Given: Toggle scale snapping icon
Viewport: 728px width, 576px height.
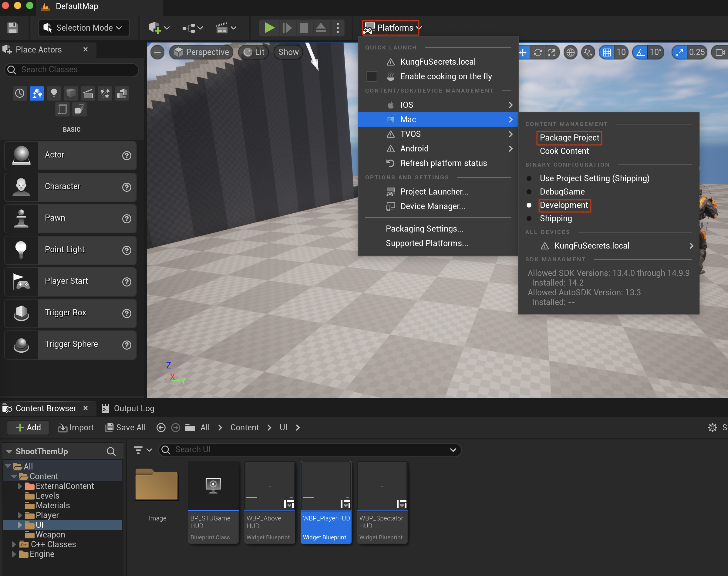Looking at the screenshot, I should point(679,52).
